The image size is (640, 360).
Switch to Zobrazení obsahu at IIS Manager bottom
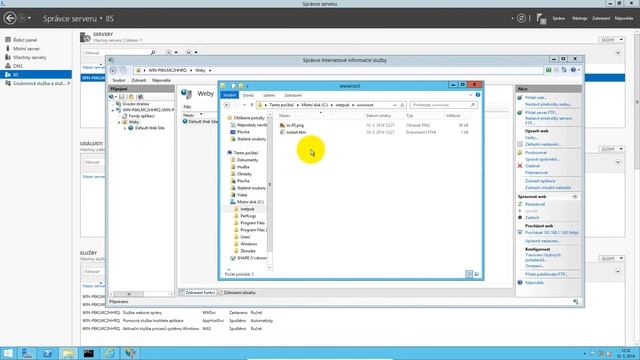(x=239, y=293)
